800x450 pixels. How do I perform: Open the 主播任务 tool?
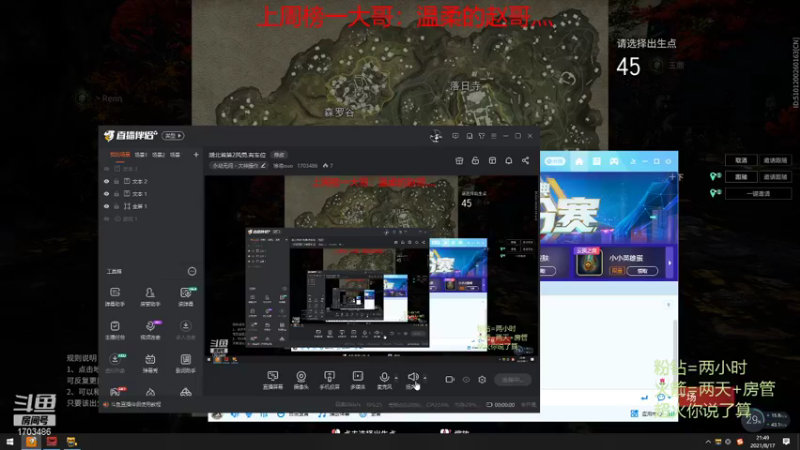115,330
